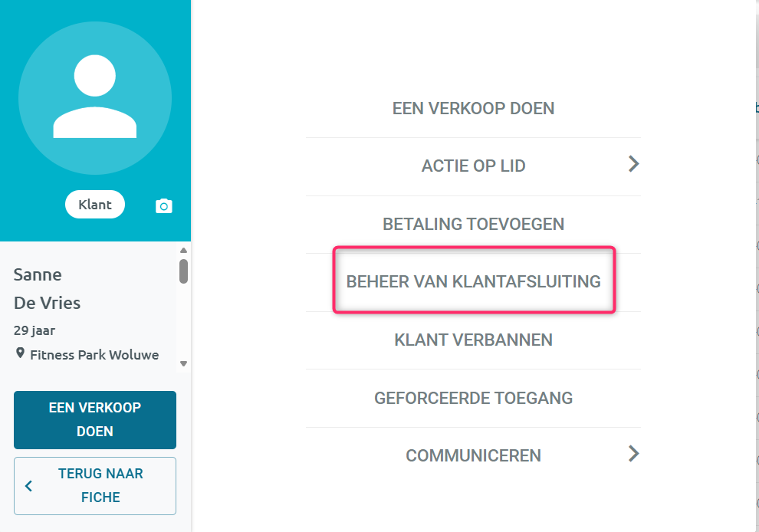
Task: Click the sidebar scrollbar up arrow
Action: tap(183, 250)
